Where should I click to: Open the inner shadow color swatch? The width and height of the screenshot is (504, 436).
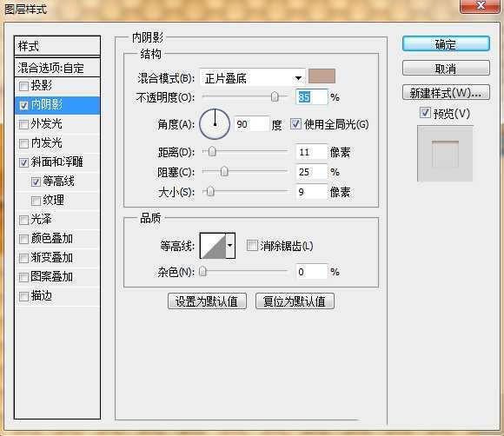322,76
